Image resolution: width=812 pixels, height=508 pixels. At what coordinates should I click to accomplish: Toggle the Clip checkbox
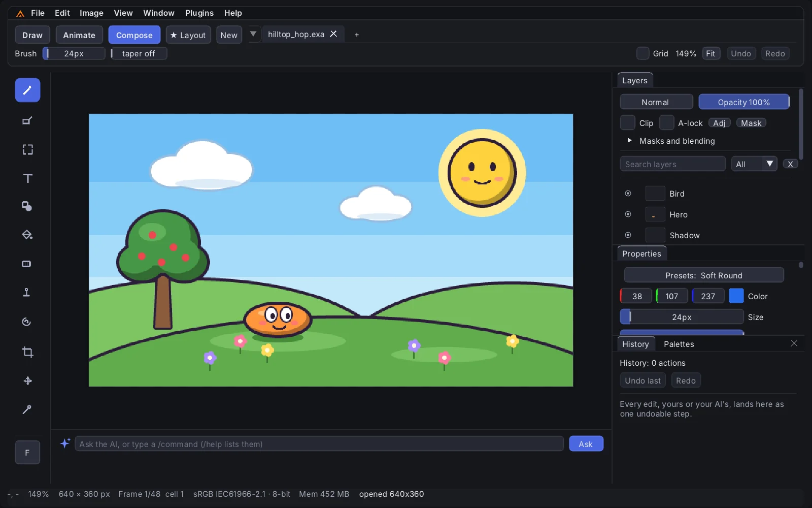click(628, 122)
